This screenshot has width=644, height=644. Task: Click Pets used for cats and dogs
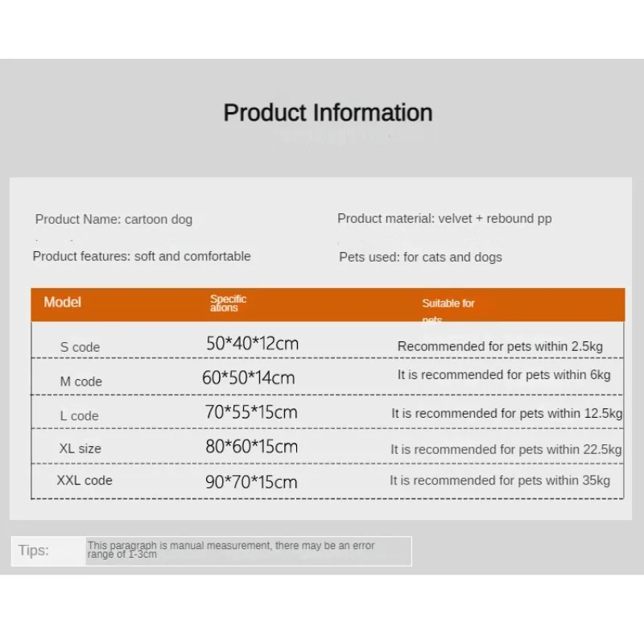click(x=420, y=257)
